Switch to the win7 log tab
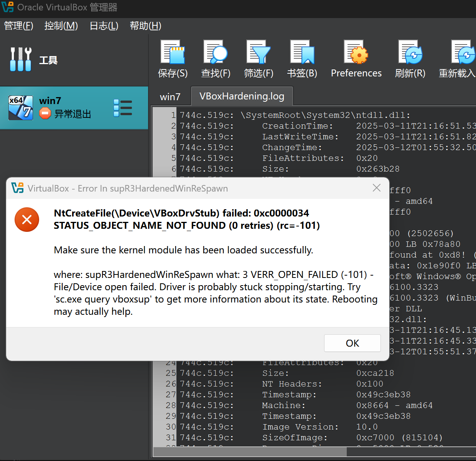The height and width of the screenshot is (461, 476). click(x=170, y=97)
